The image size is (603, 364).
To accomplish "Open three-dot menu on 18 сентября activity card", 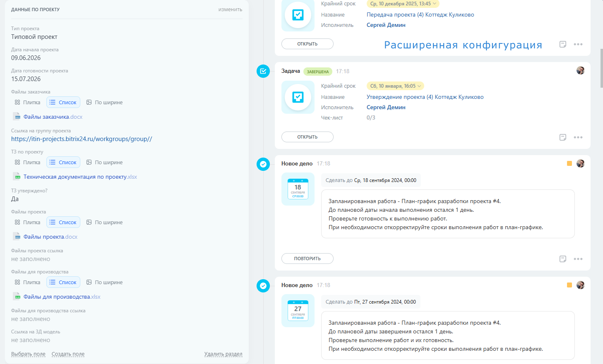I will (x=578, y=259).
